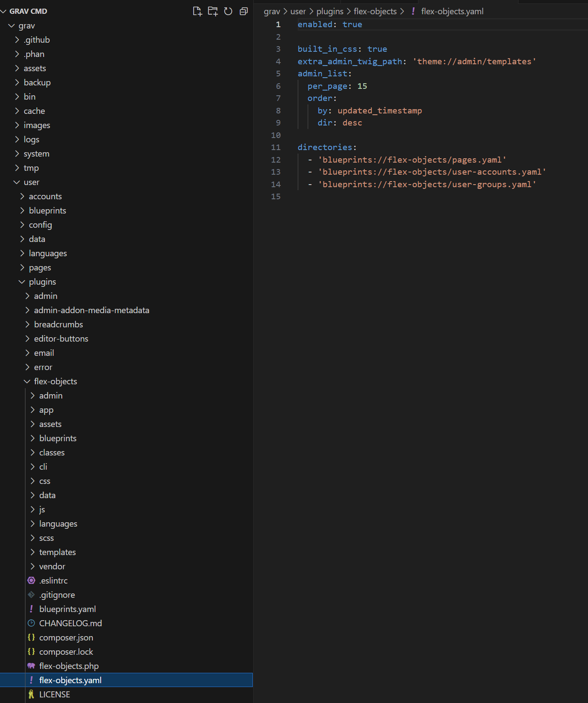Expand the backup folder
Viewport: 588px width, 703px height.
17,82
